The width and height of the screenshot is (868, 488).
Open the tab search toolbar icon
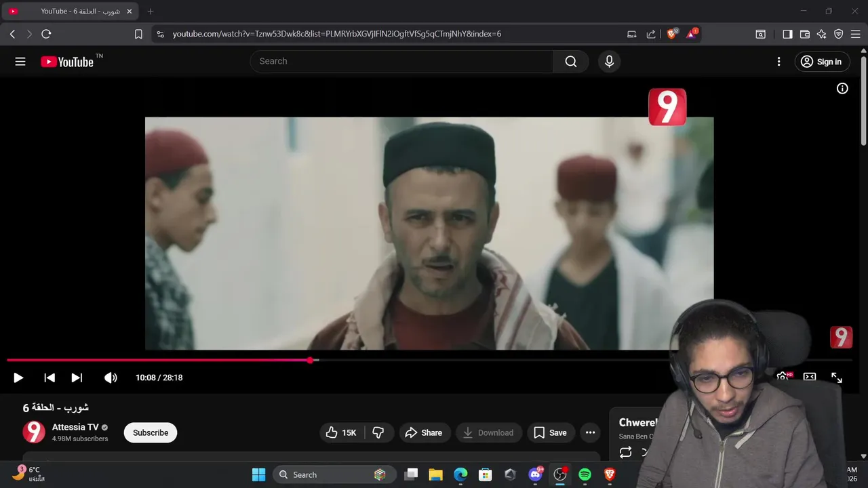click(x=761, y=34)
